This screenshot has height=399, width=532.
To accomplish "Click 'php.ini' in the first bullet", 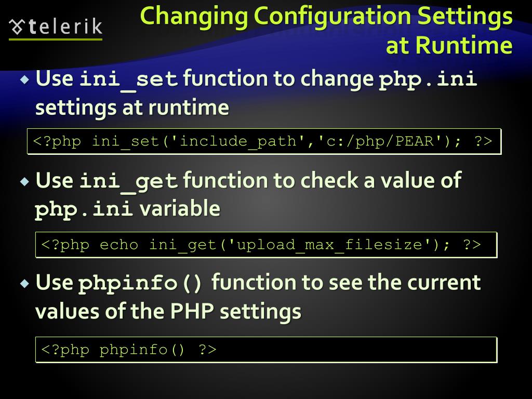I will [428, 79].
